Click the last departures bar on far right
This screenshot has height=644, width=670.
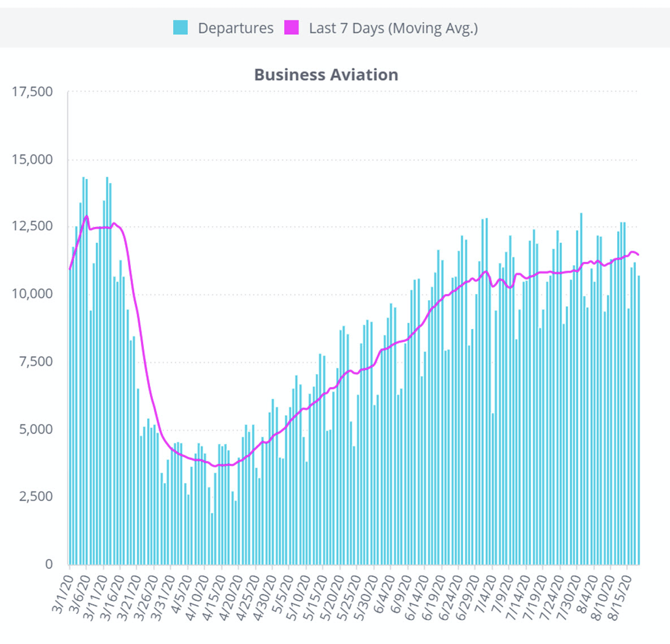[x=639, y=420]
